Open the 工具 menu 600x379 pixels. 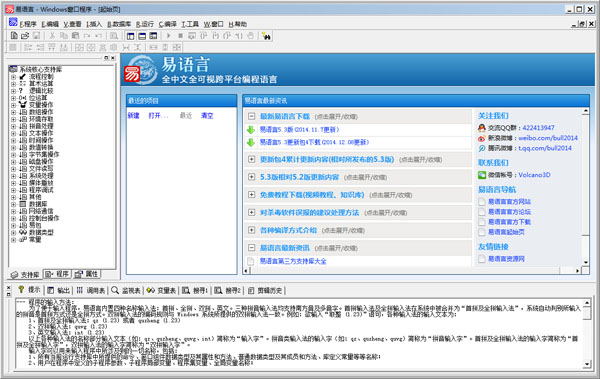(190, 24)
